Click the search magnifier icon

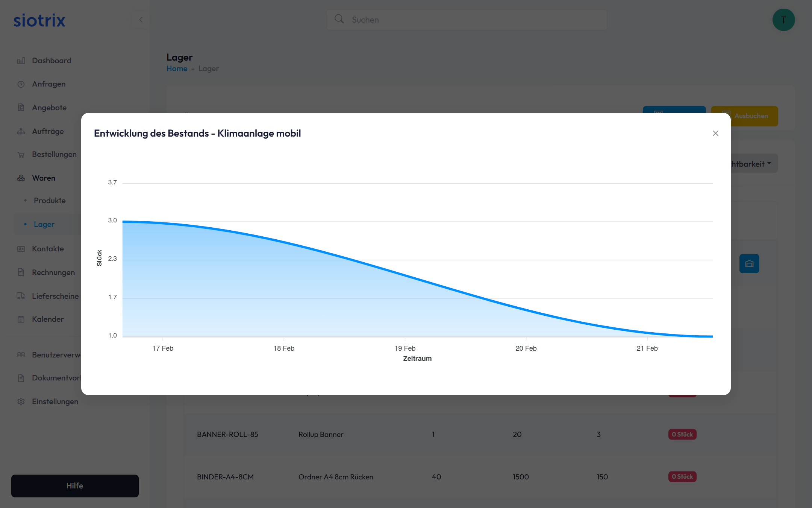coord(339,19)
